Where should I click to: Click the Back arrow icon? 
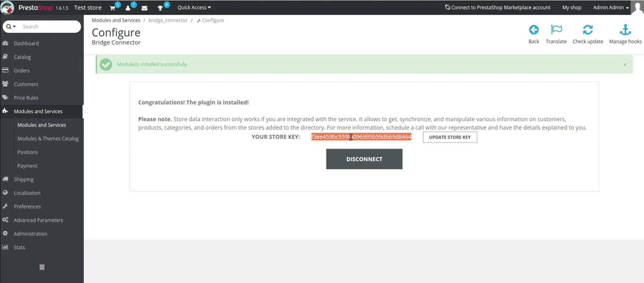534,30
